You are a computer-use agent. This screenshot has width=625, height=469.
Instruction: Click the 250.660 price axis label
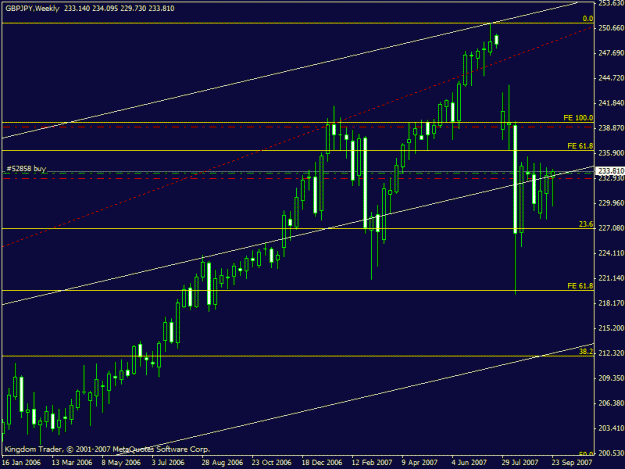tap(611, 28)
